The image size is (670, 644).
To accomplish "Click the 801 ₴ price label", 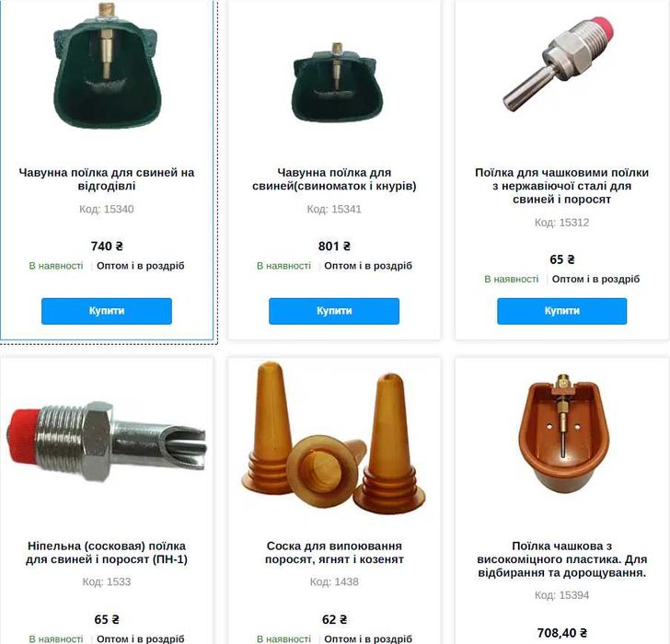I will click(334, 246).
